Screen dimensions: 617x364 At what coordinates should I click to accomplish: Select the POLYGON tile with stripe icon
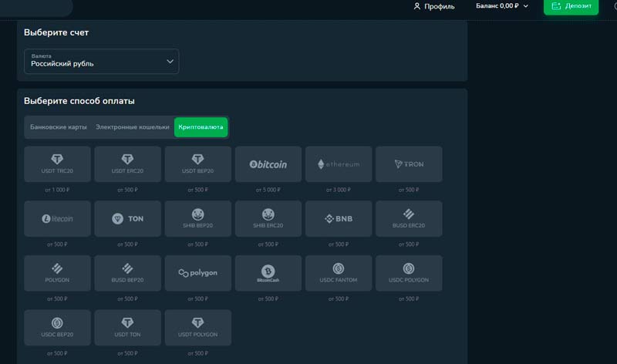[x=57, y=273]
